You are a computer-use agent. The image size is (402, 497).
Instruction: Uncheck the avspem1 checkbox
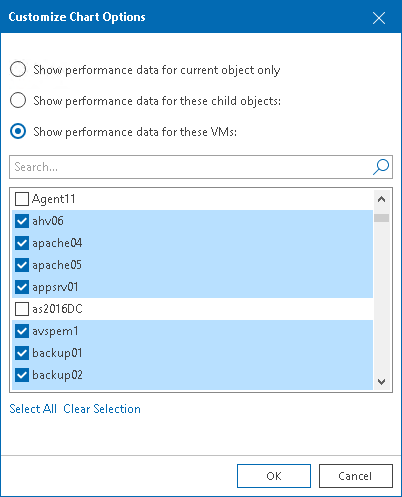tap(22, 331)
